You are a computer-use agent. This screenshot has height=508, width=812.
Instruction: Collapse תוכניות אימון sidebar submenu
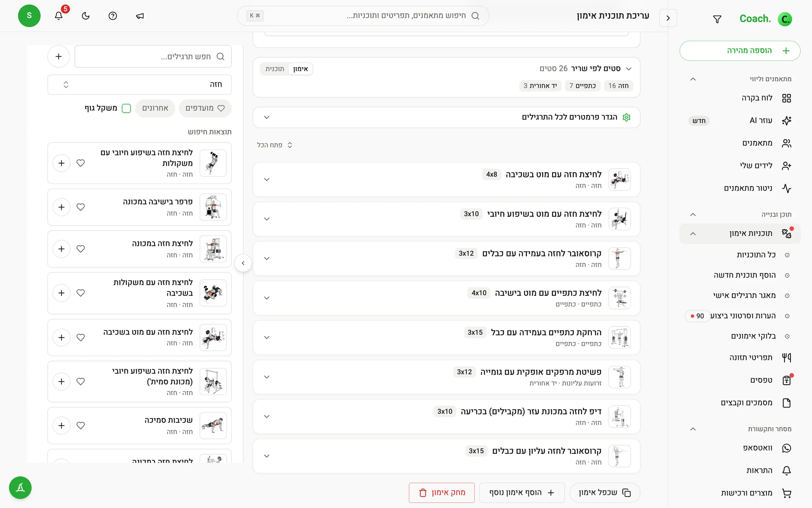[x=693, y=233]
